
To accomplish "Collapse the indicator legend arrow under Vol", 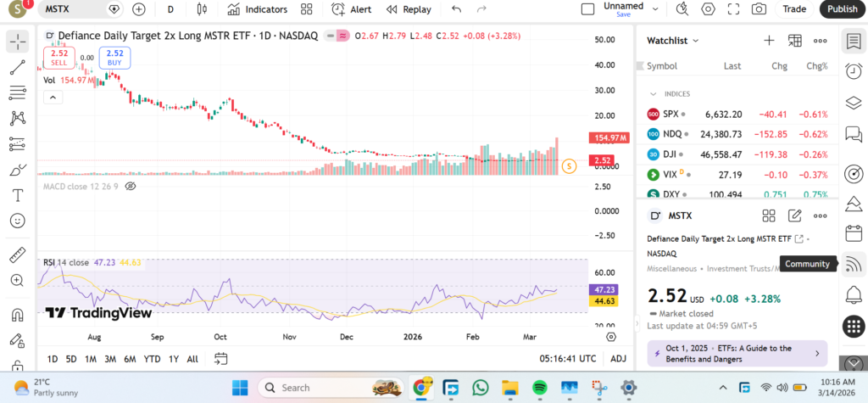I will 53,97.
